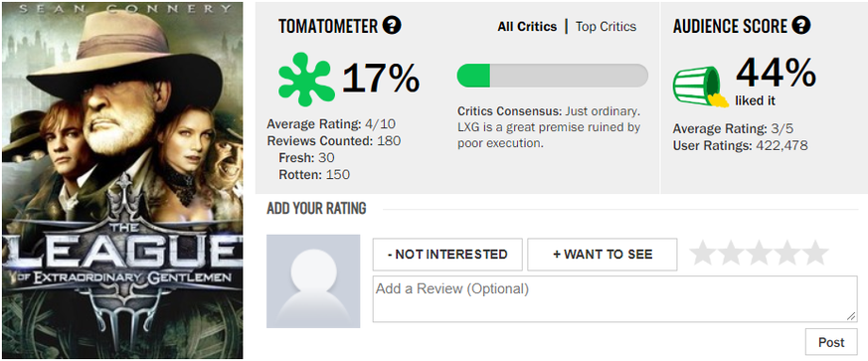
Task: Click the default user avatar image
Action: (x=313, y=281)
